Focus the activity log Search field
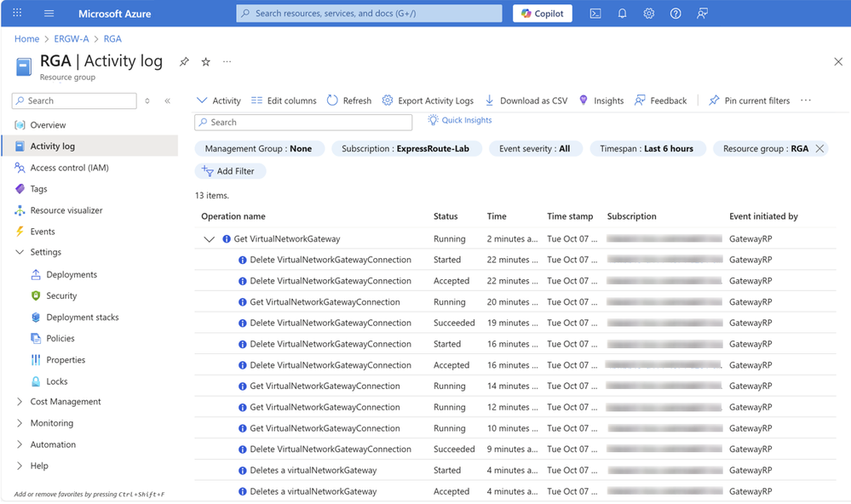The image size is (851, 504). pos(303,122)
